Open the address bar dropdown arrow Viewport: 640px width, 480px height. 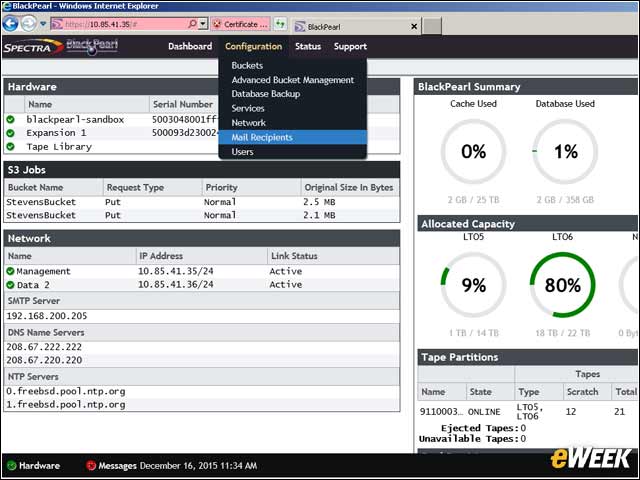pyautogui.click(x=203, y=24)
